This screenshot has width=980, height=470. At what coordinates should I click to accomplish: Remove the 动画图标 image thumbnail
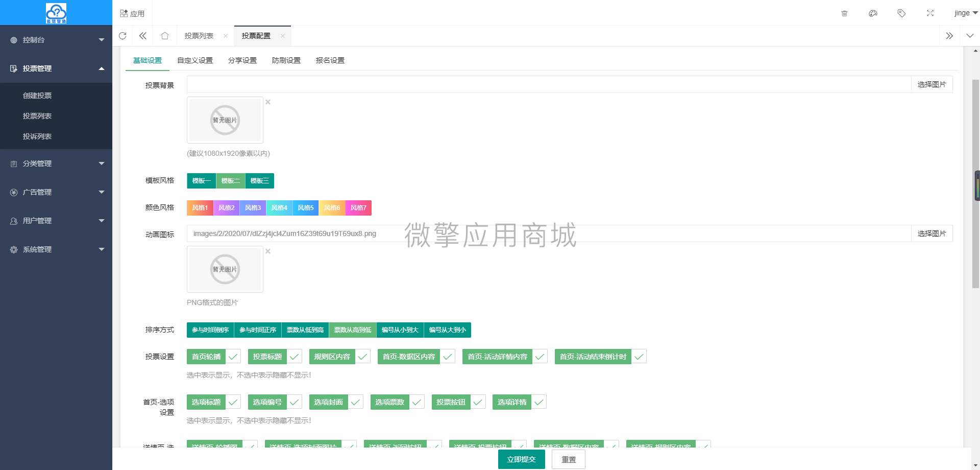click(268, 251)
